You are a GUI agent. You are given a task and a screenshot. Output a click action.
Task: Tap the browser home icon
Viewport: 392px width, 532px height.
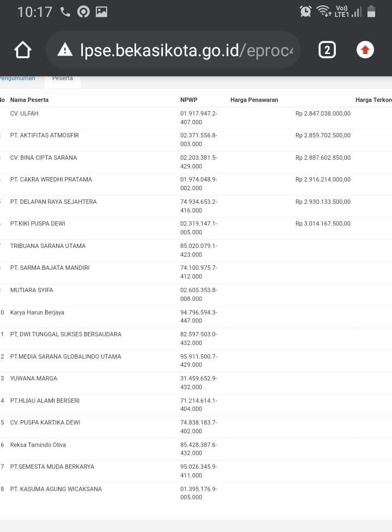(x=23, y=50)
